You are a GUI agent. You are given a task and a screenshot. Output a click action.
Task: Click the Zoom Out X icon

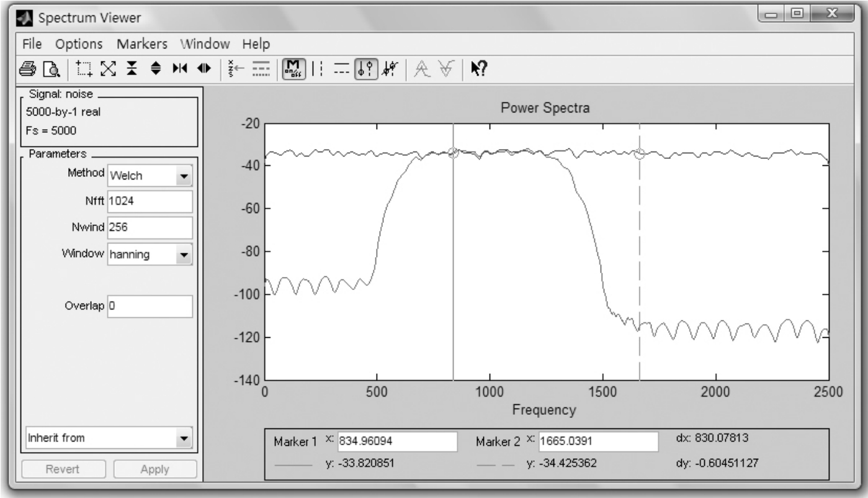pyautogui.click(x=204, y=68)
